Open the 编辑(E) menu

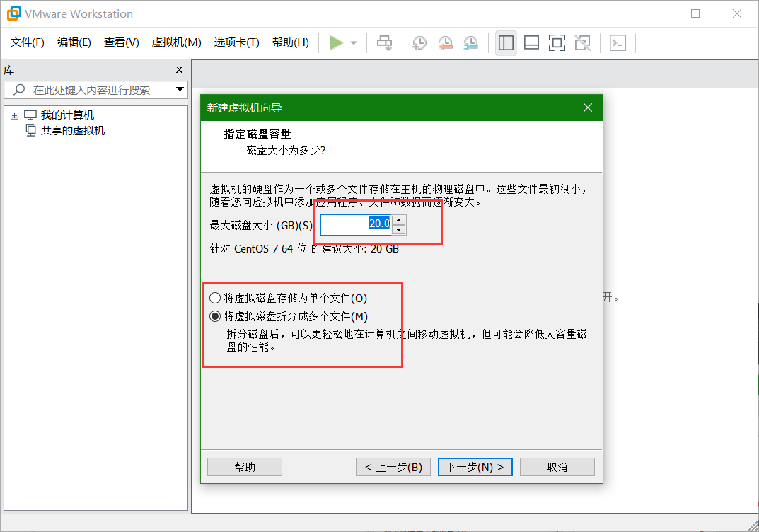(74, 42)
